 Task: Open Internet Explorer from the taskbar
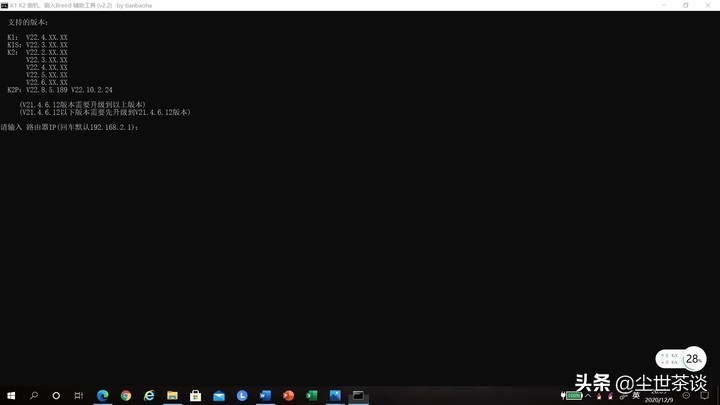coord(149,395)
